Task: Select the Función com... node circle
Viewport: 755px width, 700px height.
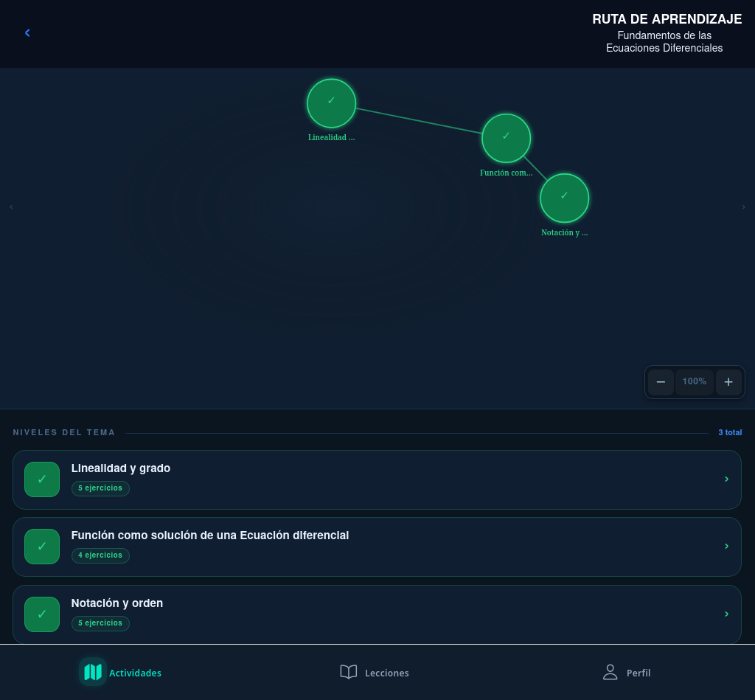Action: (506, 138)
